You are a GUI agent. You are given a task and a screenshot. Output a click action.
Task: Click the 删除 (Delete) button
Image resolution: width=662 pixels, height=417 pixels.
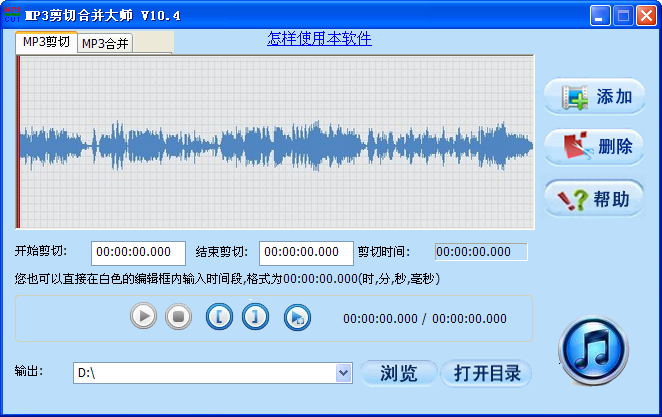pos(594,147)
